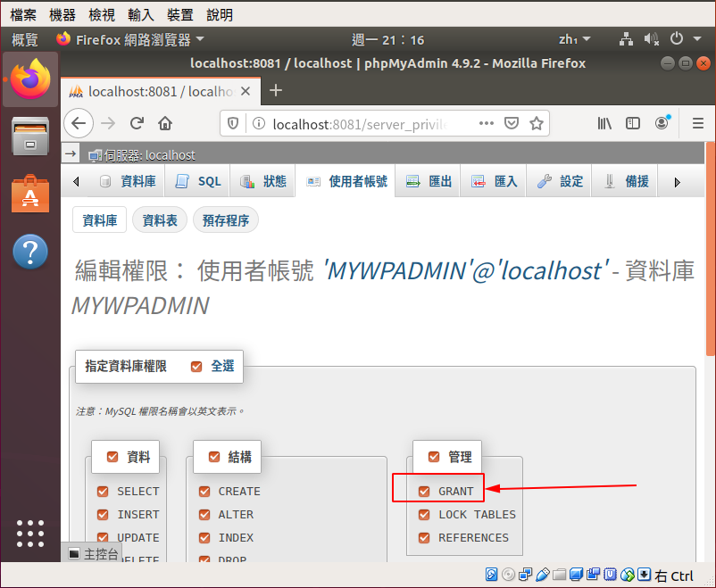Switch to the 設定 tab
Image resolution: width=716 pixels, height=588 pixels.
pos(560,182)
